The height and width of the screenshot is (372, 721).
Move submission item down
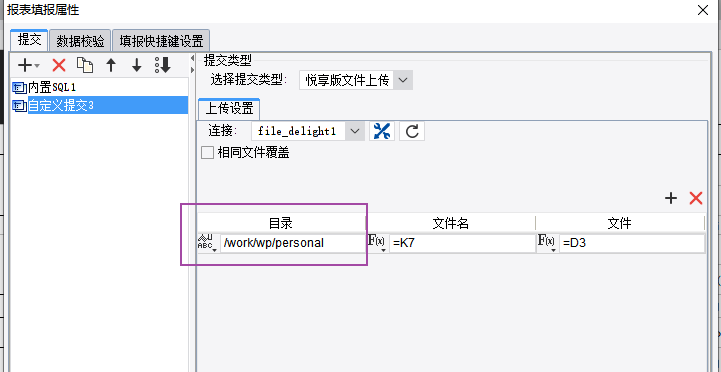click(x=137, y=65)
